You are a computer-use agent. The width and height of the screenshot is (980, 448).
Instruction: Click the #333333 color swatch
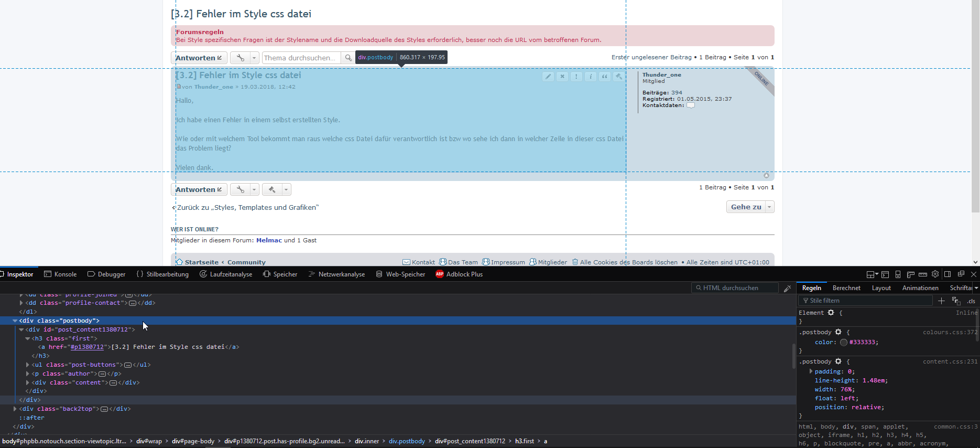tap(843, 343)
